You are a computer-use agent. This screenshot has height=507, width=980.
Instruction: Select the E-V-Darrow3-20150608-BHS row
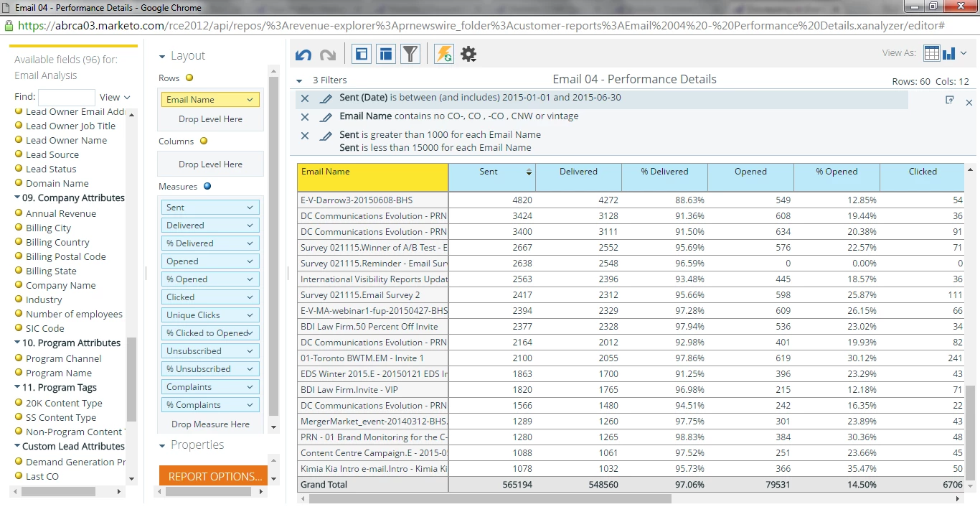(373, 200)
